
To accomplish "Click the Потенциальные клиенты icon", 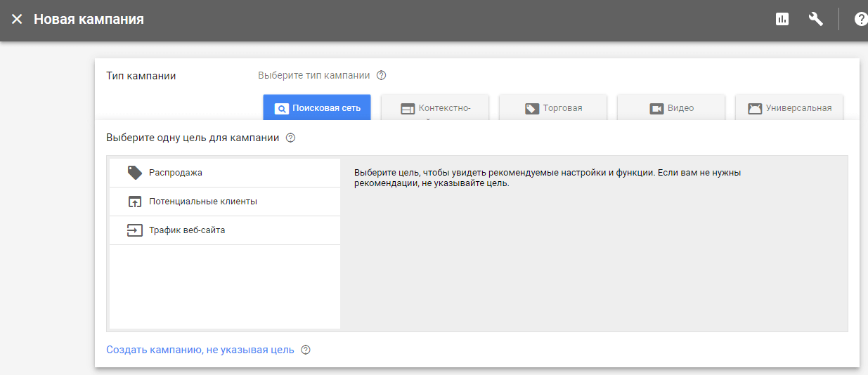I will [x=134, y=202].
